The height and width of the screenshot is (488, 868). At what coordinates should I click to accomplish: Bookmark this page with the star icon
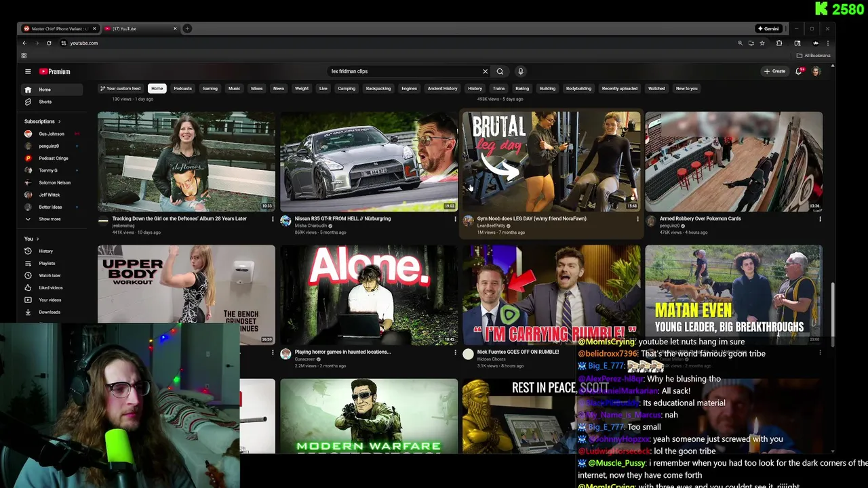[x=762, y=43]
